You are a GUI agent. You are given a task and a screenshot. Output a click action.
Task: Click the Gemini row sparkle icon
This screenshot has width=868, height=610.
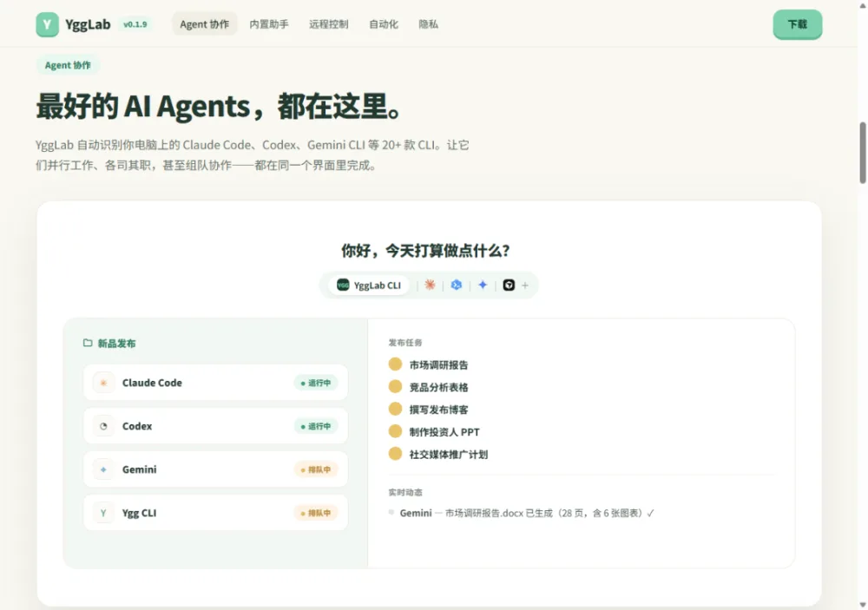tap(103, 469)
